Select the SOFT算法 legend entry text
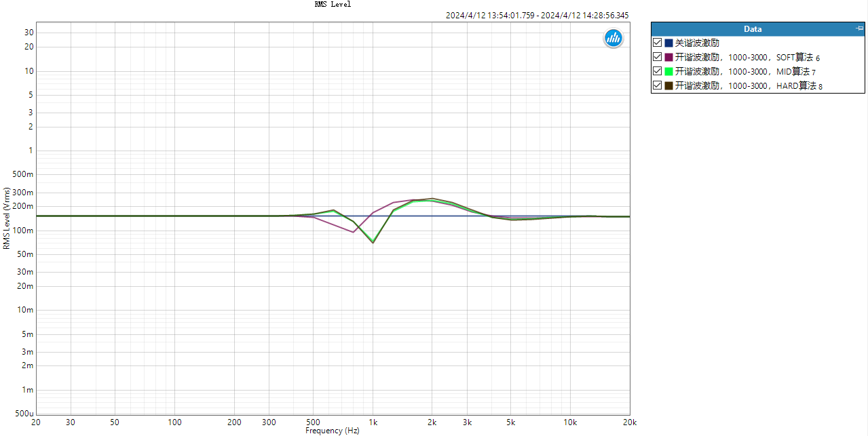Image resolution: width=868 pixels, height=436 pixels. point(748,58)
